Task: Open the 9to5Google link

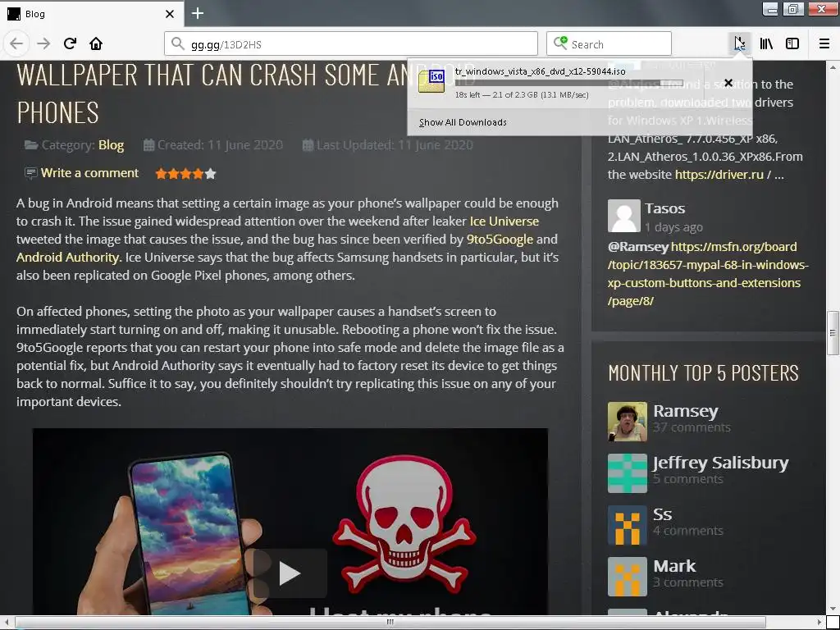Action: [500, 240]
